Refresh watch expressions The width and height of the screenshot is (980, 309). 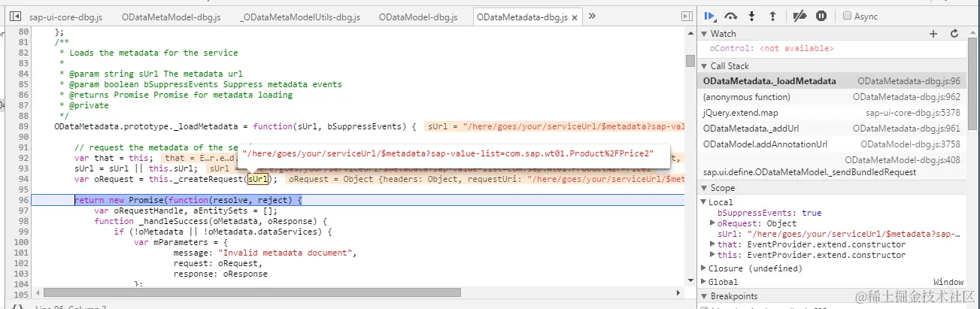click(x=954, y=34)
